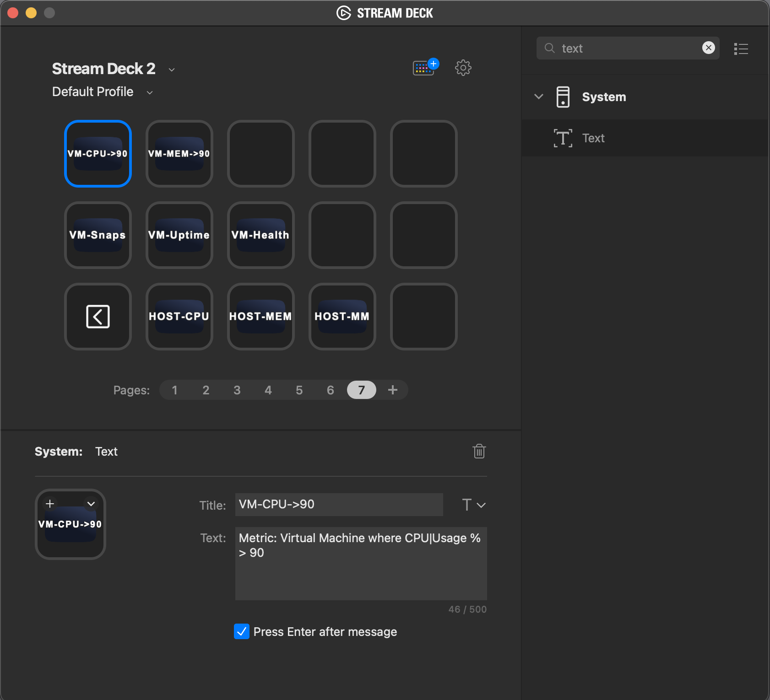Screen dimensions: 770x700
Task: Click the VM-Health key
Action: point(261,235)
